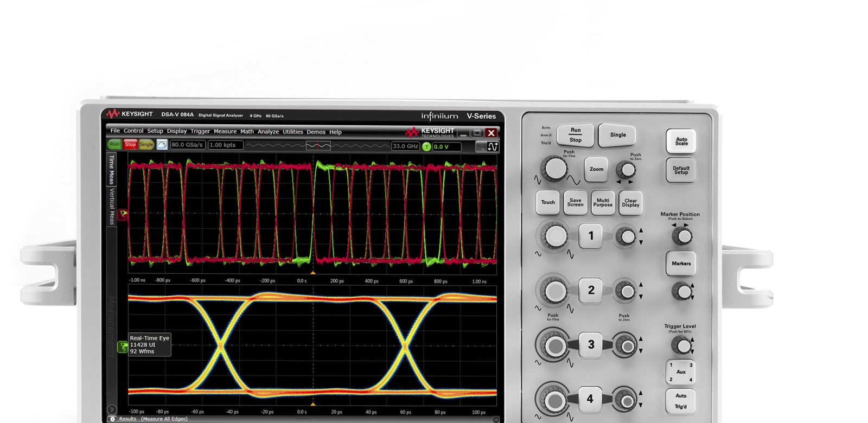Open the results settings gear icon
This screenshot has width=868, height=423.
[113, 419]
